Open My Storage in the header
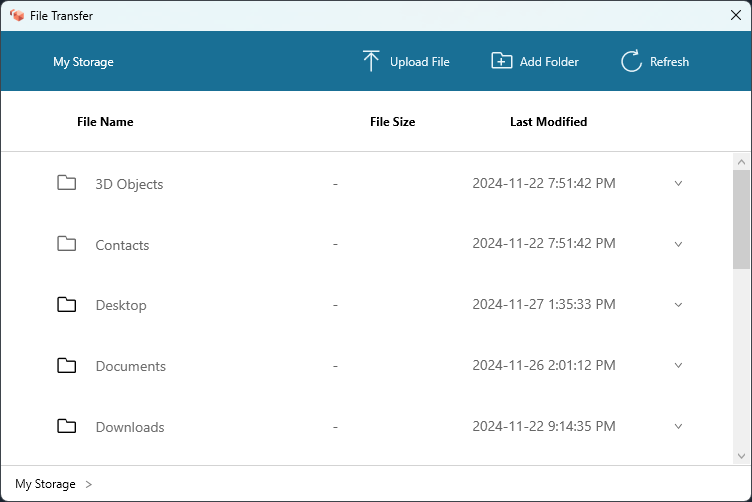This screenshot has width=752, height=502. tap(83, 62)
